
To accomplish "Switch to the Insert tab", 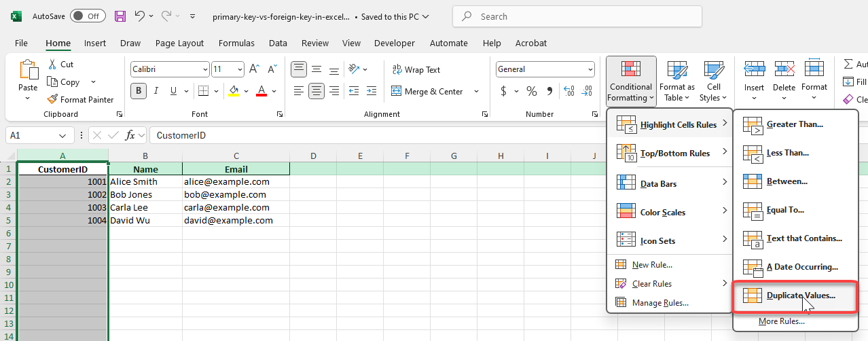I will pyautogui.click(x=95, y=43).
